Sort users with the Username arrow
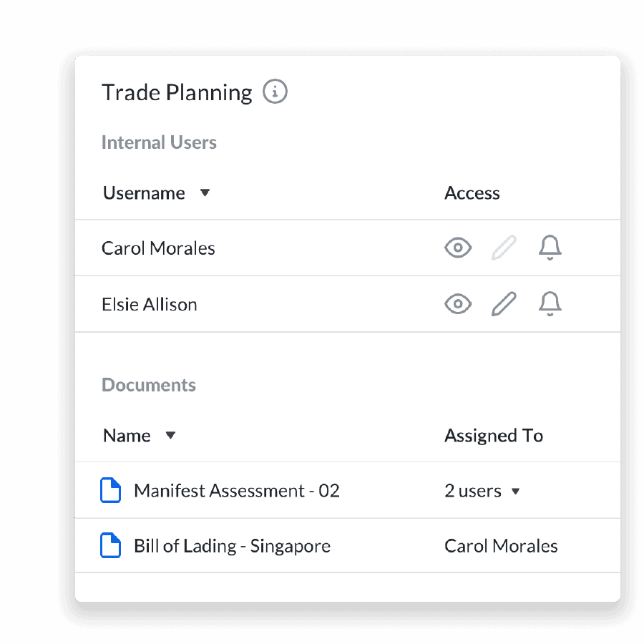Viewport: 644px width, 644px height. pyautogui.click(x=205, y=193)
